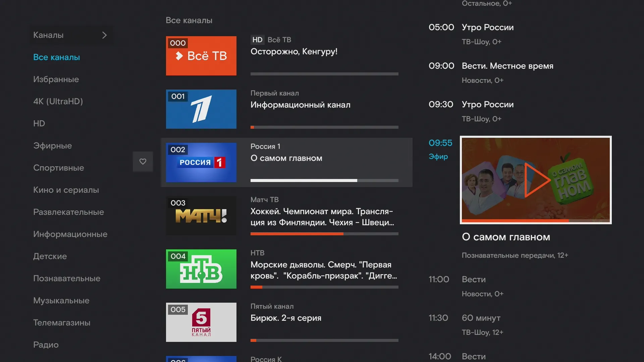The image size is (644, 362).
Task: Click progress bar under Пятый канал program
Action: pyautogui.click(x=324, y=341)
